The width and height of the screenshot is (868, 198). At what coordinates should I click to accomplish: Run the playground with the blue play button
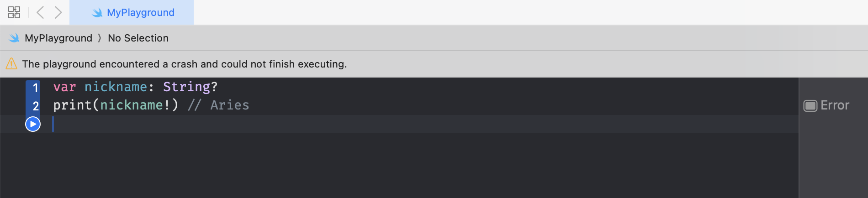tap(33, 124)
